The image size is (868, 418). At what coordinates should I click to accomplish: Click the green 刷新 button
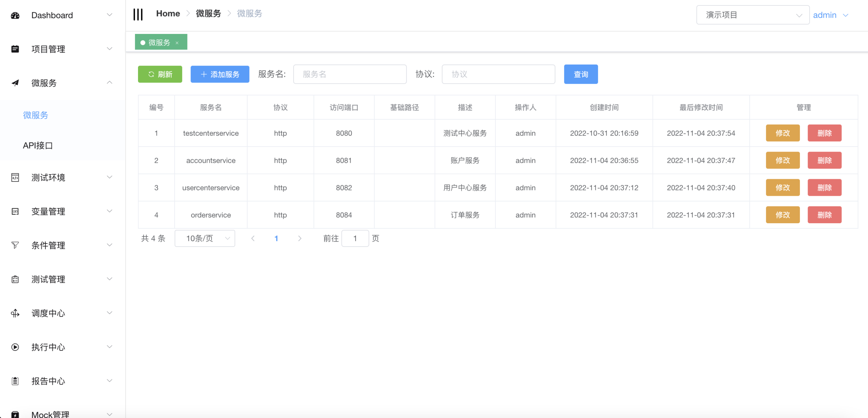[160, 74]
